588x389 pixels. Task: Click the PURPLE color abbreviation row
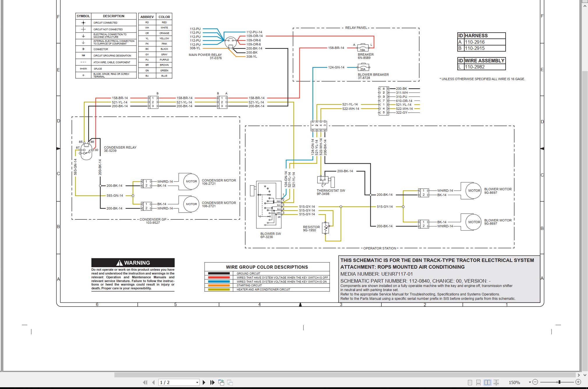pos(155,59)
